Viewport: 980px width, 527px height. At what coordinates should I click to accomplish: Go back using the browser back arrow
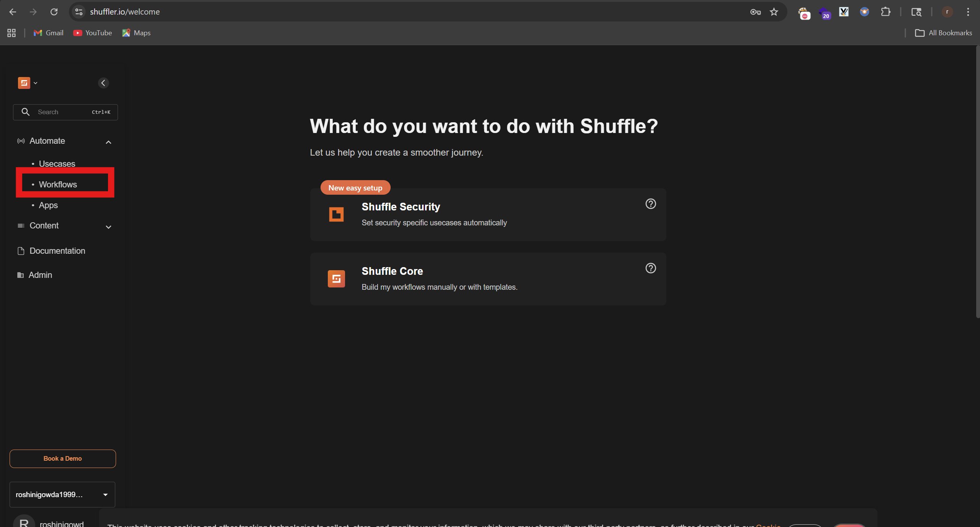coord(13,12)
